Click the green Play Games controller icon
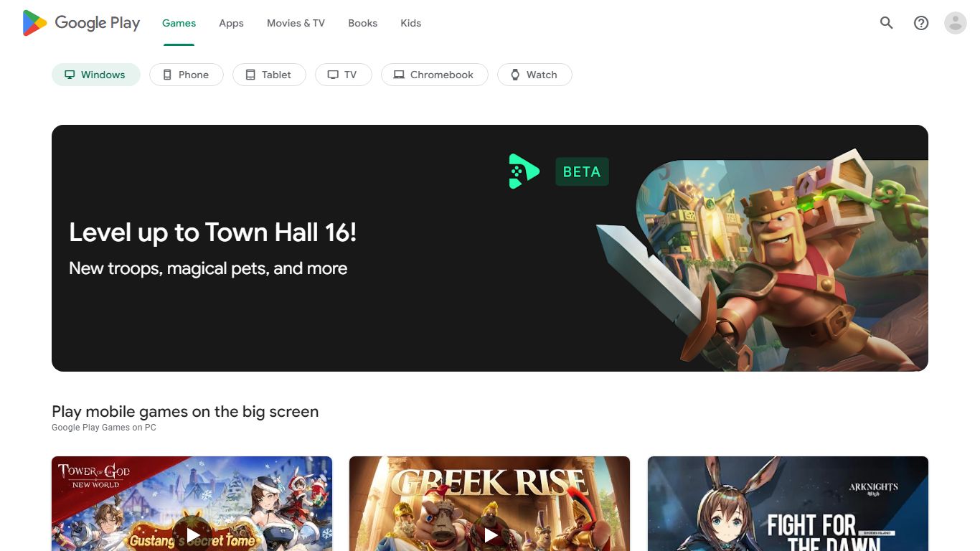The width and height of the screenshot is (980, 551). click(524, 171)
